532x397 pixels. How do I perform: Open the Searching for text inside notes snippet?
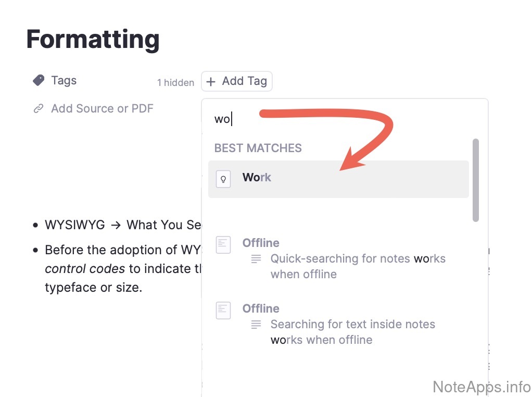352,332
